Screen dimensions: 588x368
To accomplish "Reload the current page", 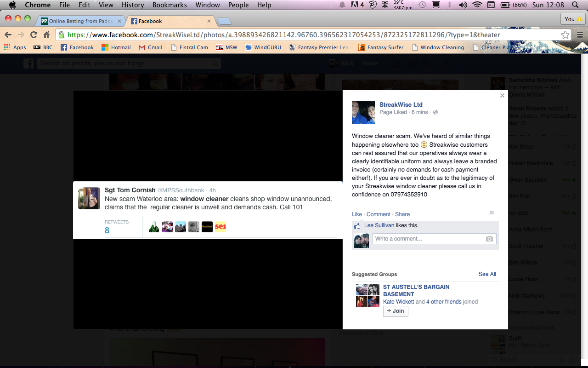I will tap(34, 35).
